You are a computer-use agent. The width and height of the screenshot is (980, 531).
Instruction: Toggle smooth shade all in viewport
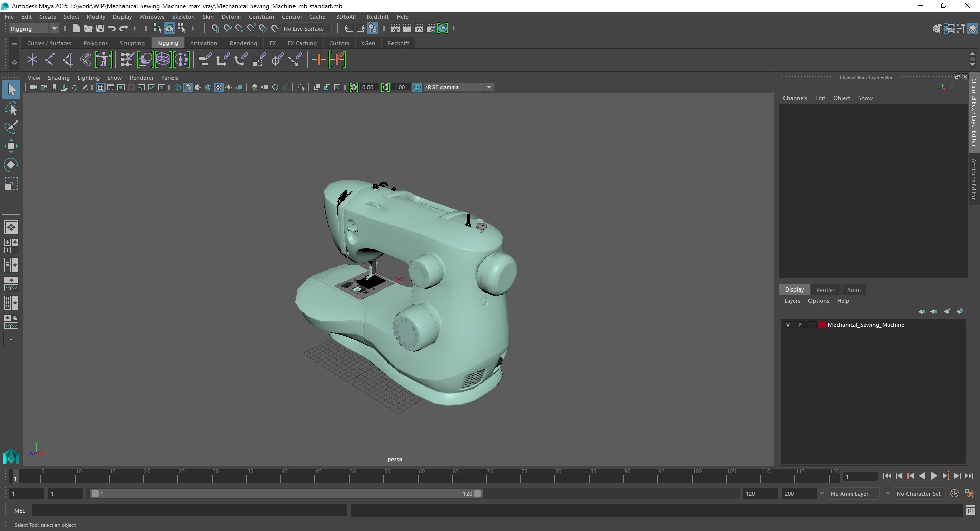(188, 87)
